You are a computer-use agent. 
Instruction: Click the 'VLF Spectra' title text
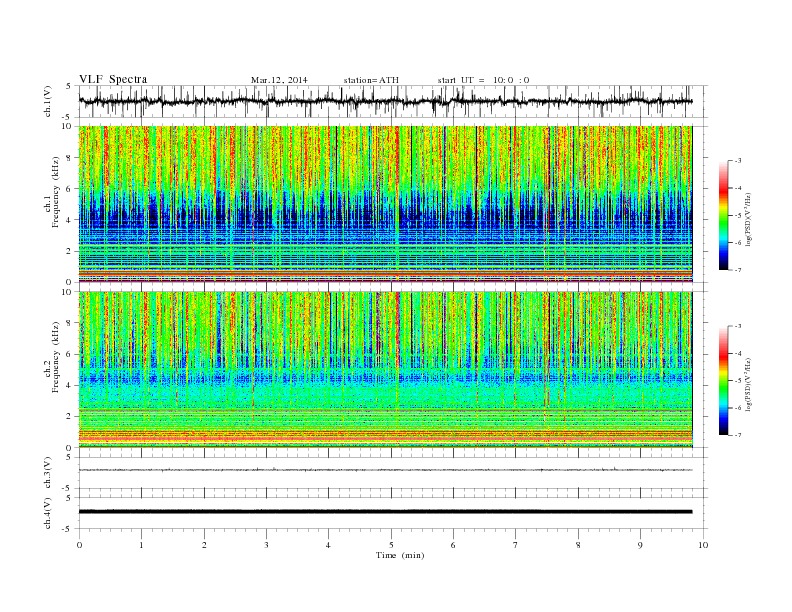point(113,79)
